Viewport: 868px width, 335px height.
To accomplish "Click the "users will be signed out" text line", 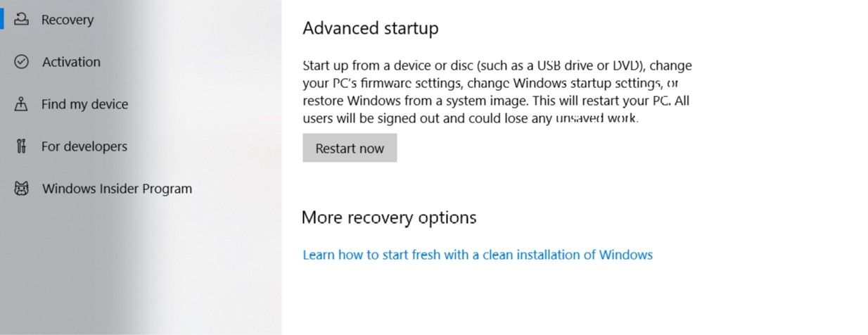I will click(x=470, y=118).
